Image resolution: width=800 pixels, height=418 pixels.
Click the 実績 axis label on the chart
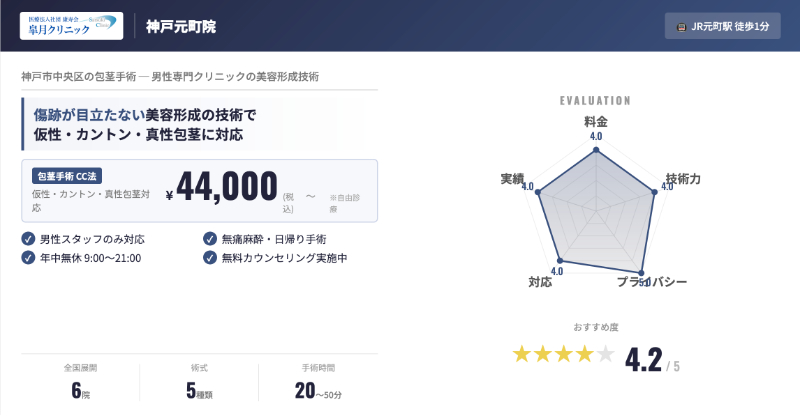tap(512, 178)
